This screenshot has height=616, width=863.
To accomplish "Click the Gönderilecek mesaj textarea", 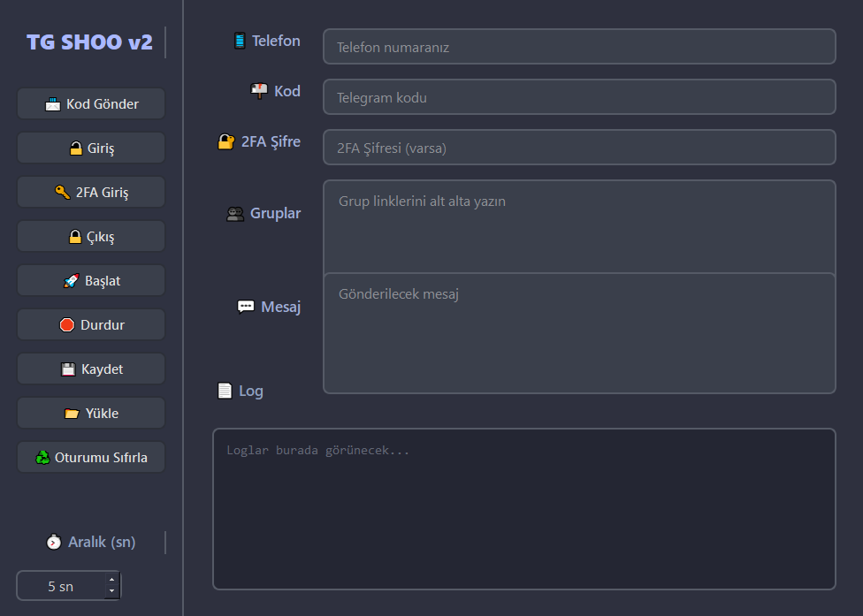I will (579, 333).
